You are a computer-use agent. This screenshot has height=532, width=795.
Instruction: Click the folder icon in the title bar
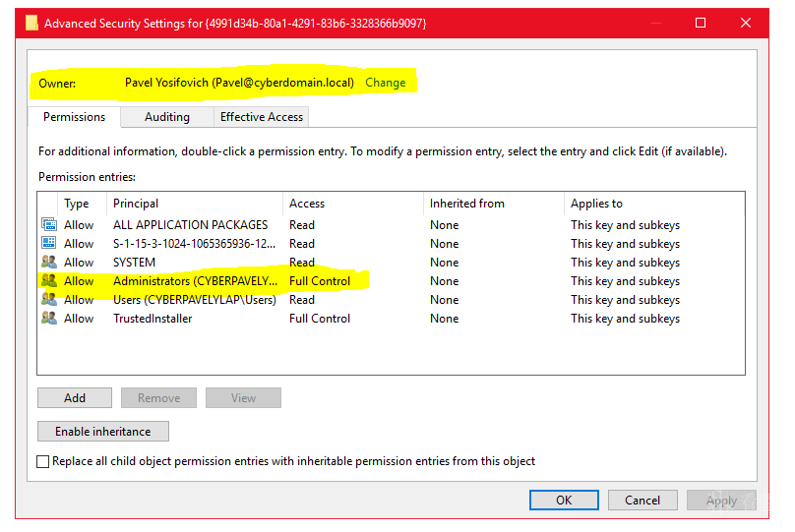(x=31, y=23)
